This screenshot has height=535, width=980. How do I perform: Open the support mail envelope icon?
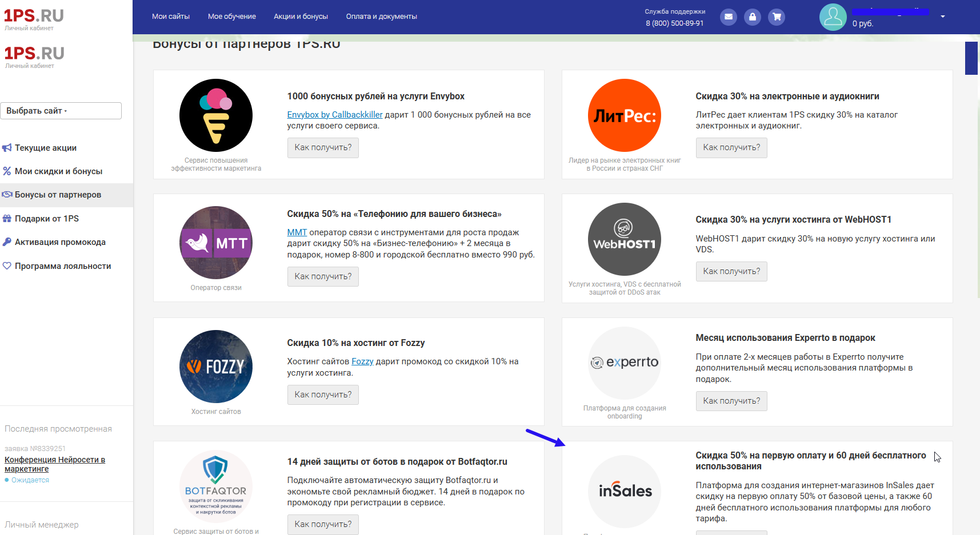click(x=728, y=17)
